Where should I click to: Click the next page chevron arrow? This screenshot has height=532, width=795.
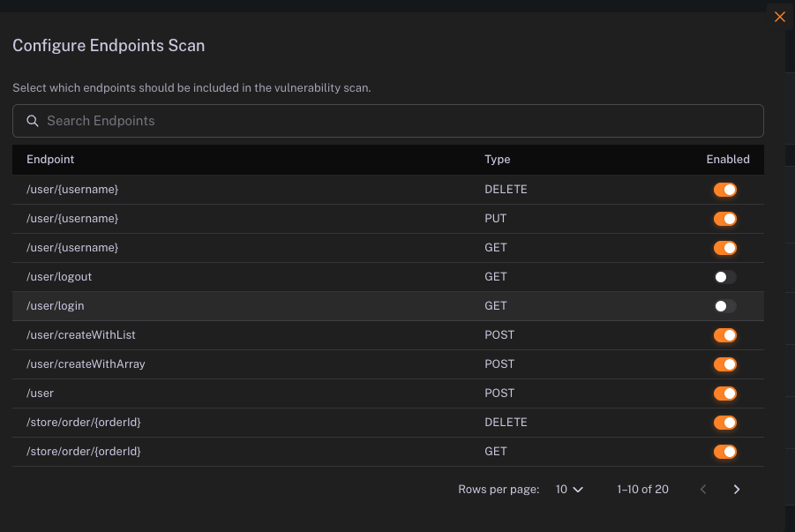pyautogui.click(x=736, y=489)
